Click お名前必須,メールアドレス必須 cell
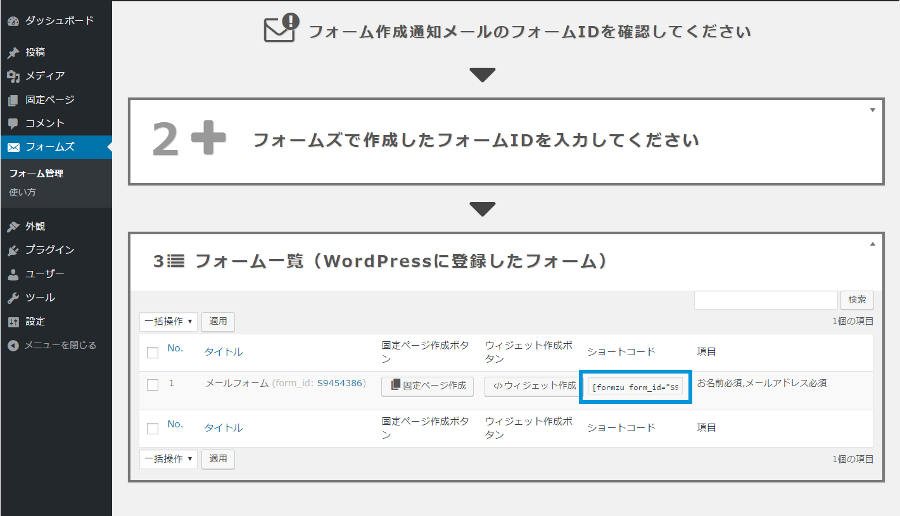900x516 pixels. tap(762, 383)
